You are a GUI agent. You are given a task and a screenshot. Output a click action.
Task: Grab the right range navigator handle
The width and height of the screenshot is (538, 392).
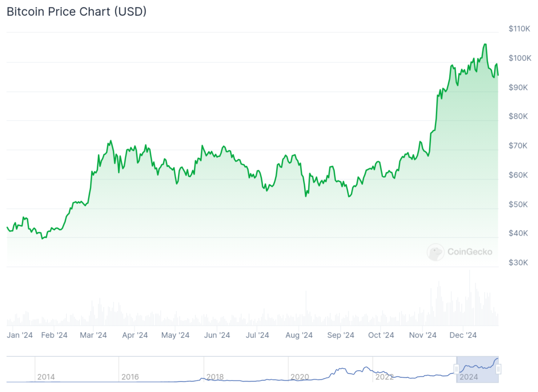(x=498, y=369)
